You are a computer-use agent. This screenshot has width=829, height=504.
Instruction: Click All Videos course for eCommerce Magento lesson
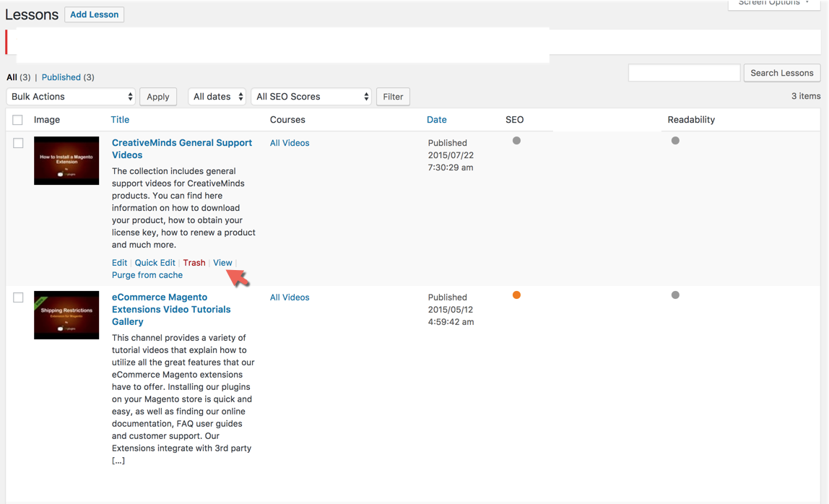[290, 297]
